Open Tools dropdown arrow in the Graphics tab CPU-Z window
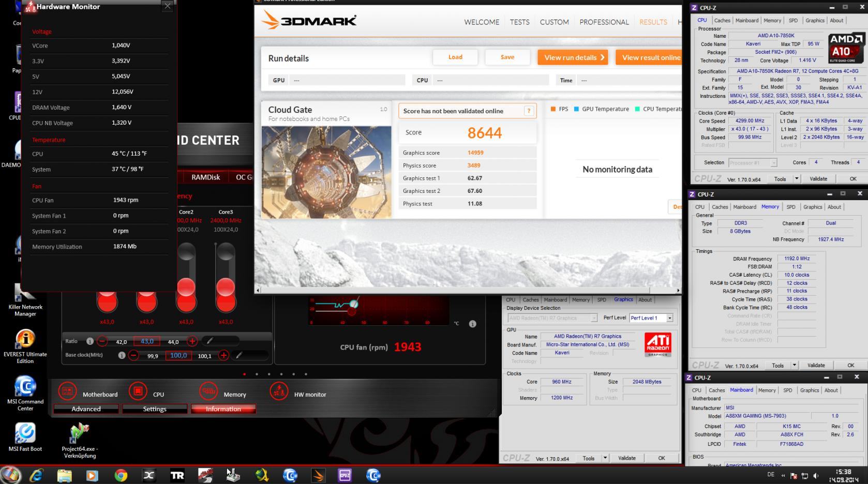The width and height of the screenshot is (868, 484). tap(605, 458)
